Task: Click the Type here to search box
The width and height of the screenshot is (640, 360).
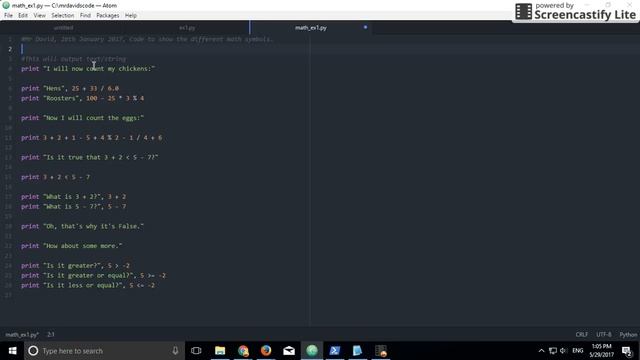Action: pos(104,351)
